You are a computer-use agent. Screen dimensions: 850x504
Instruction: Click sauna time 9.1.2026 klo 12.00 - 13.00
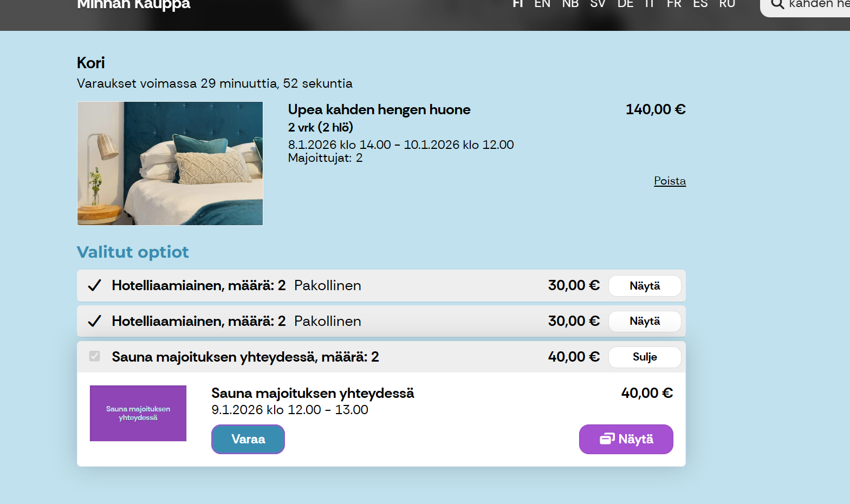pos(290,410)
